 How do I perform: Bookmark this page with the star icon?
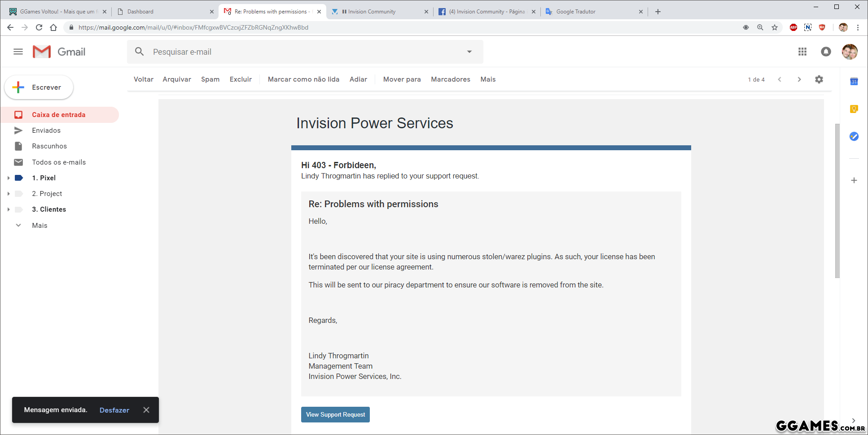click(775, 27)
